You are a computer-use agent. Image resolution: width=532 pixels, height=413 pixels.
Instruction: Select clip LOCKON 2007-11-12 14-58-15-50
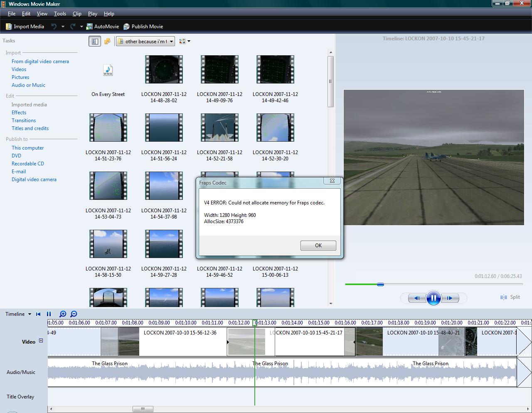pos(108,253)
